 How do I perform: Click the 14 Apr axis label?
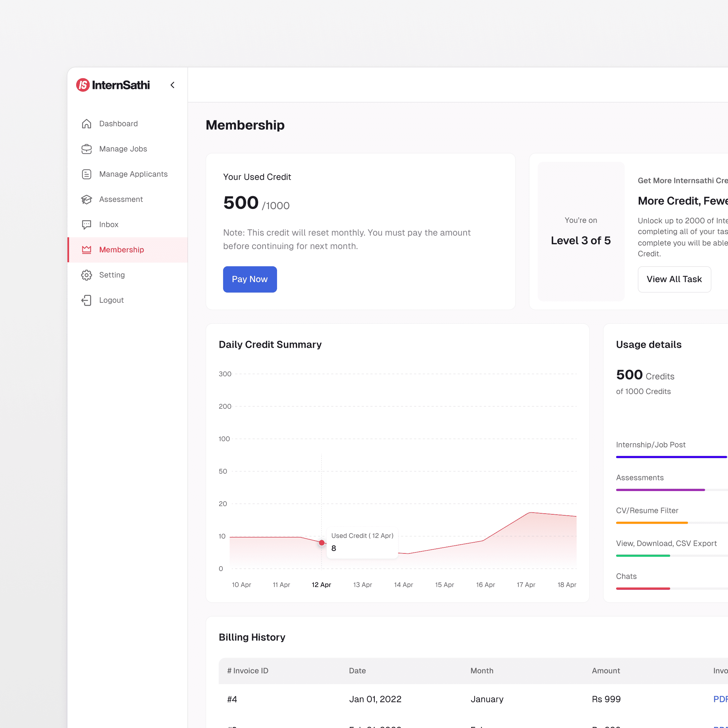[403, 584]
